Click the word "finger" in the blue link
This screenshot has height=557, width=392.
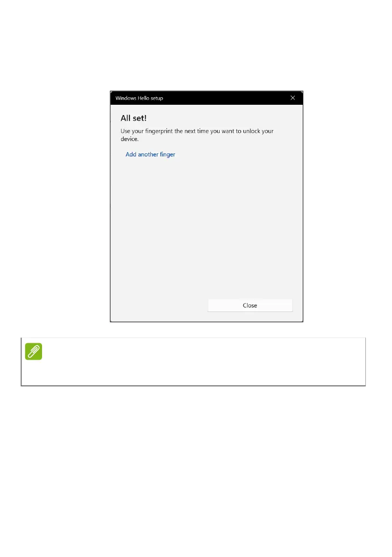tap(167, 154)
